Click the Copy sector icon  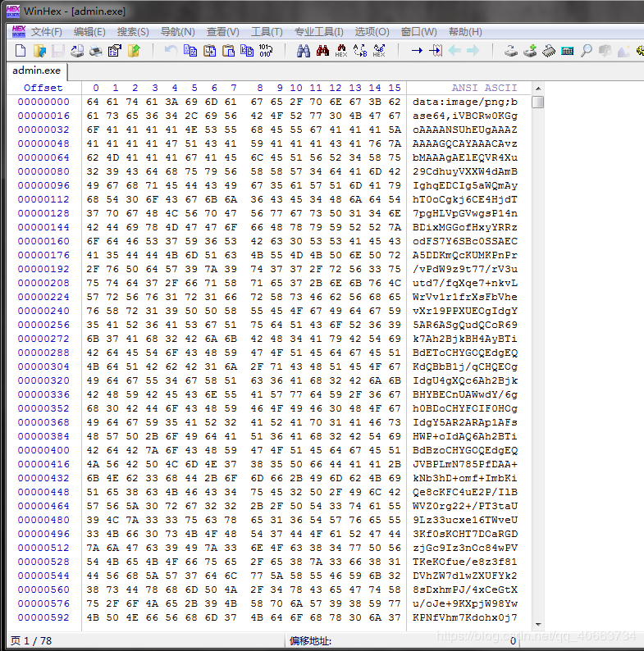click(190, 51)
